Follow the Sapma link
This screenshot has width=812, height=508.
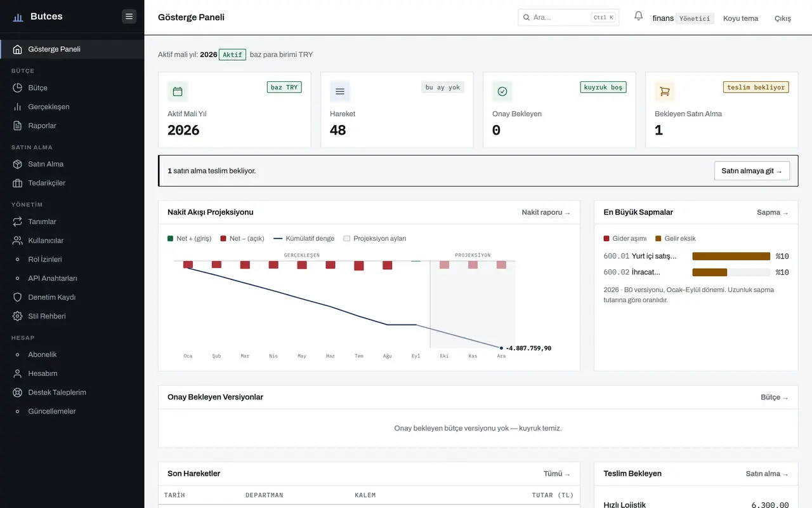click(773, 213)
